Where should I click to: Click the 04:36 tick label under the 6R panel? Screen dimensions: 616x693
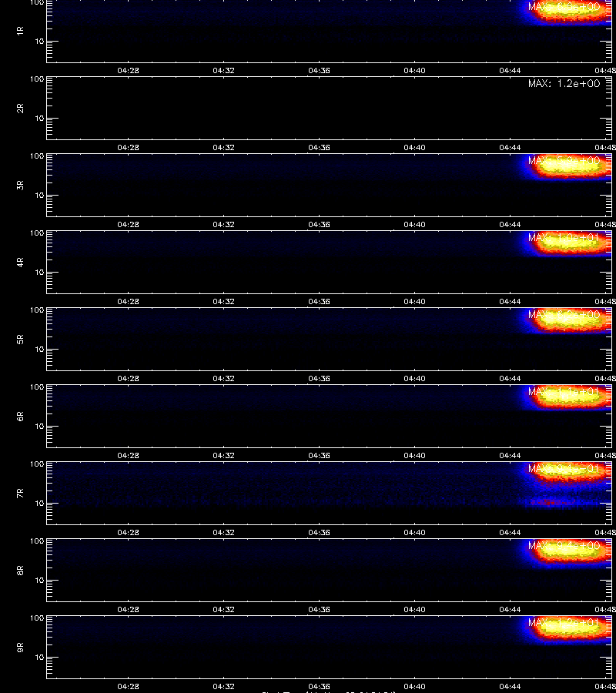click(319, 456)
